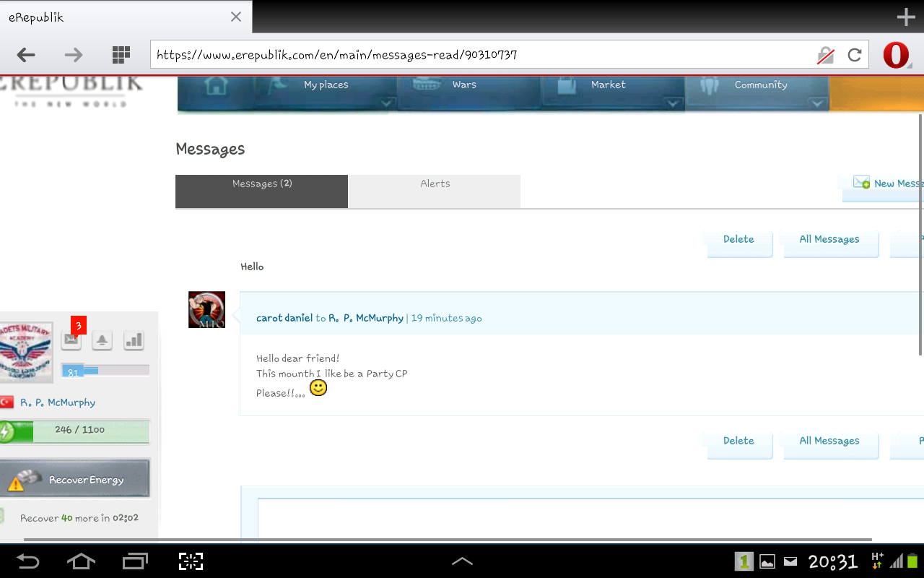Open a new browser tab with plus
The height and width of the screenshot is (578, 924).
(906, 17)
